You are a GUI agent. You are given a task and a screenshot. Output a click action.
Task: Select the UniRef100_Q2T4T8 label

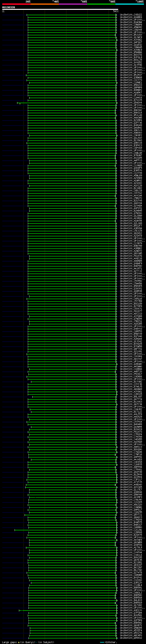131,573
